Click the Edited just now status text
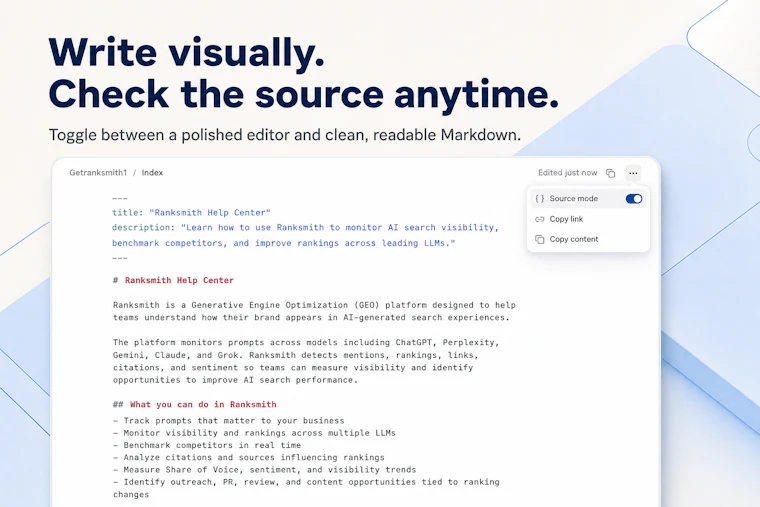760x507 pixels. coord(568,173)
